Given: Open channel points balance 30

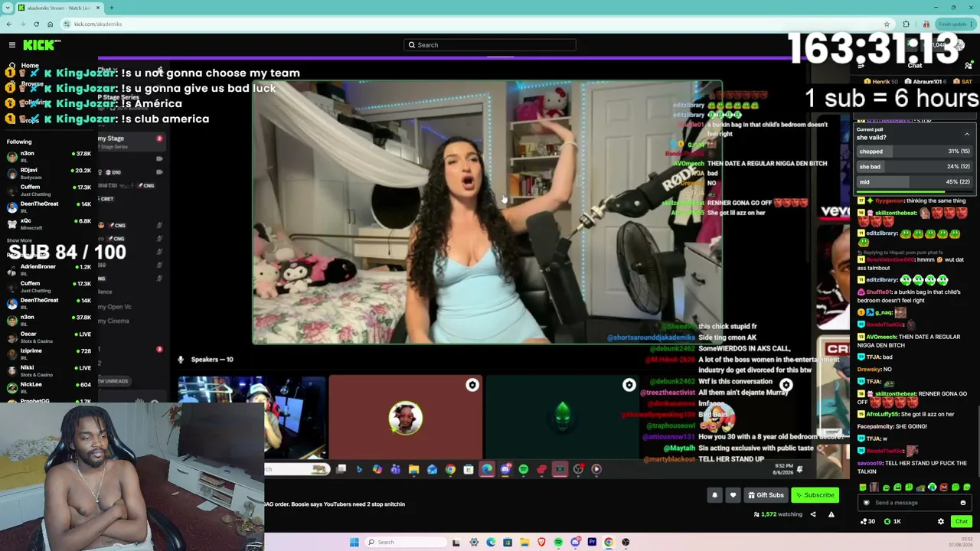Looking at the screenshot, I should click(867, 521).
